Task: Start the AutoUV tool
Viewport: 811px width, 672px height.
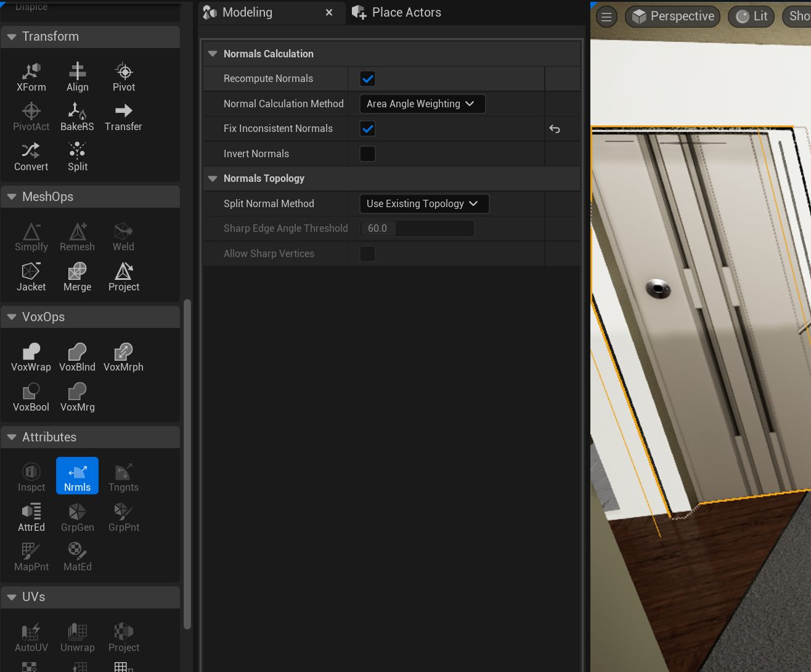Action: [x=31, y=638]
